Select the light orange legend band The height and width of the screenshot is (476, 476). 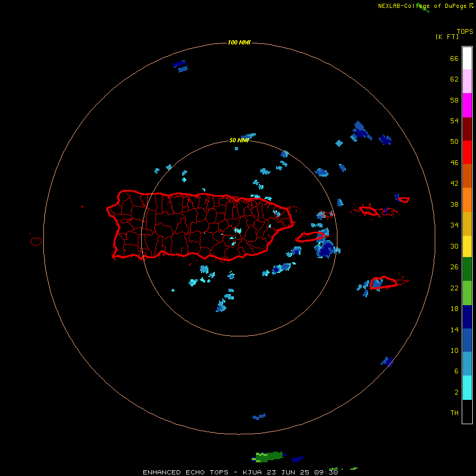coord(467,200)
